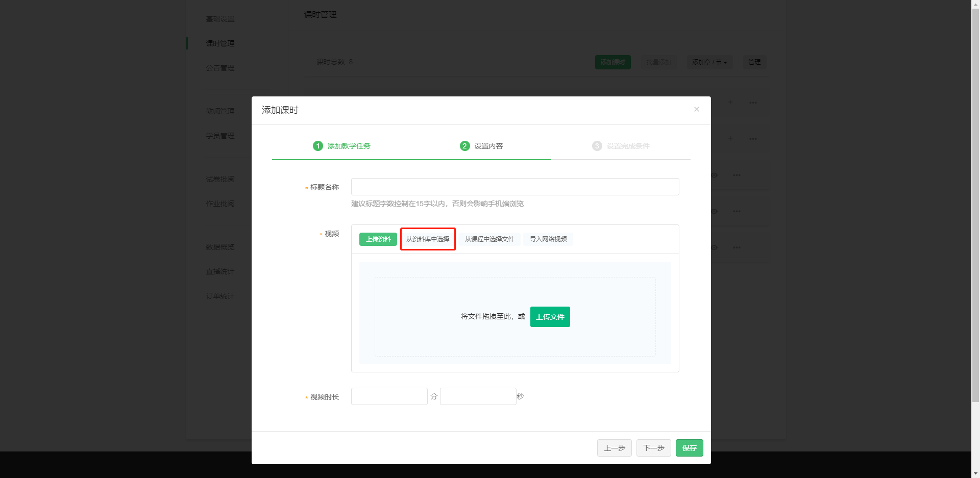980x478 pixels.
Task: Click the video duration minutes field
Action: [389, 396]
